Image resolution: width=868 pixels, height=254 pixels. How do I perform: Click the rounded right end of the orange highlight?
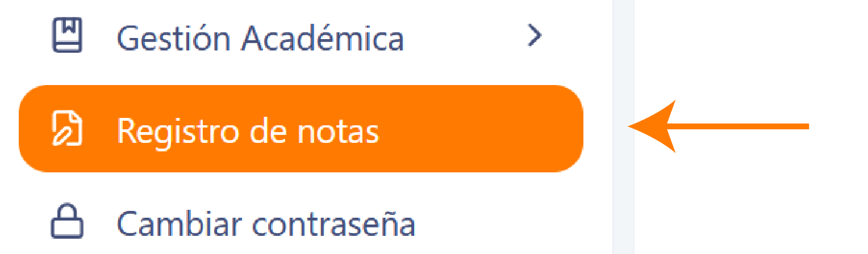[x=568, y=129]
